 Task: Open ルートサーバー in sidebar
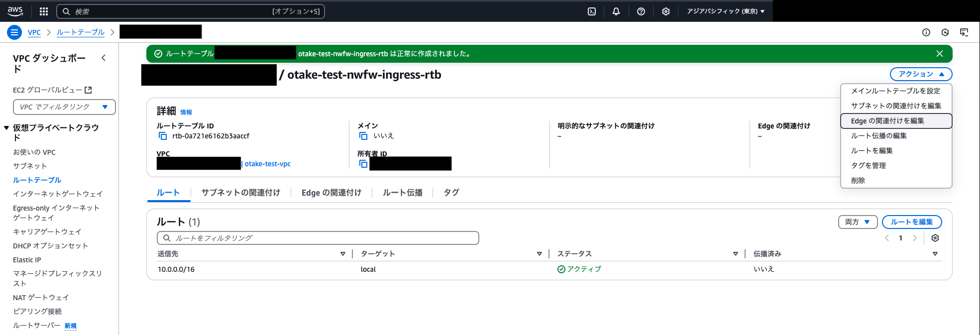[x=37, y=326]
